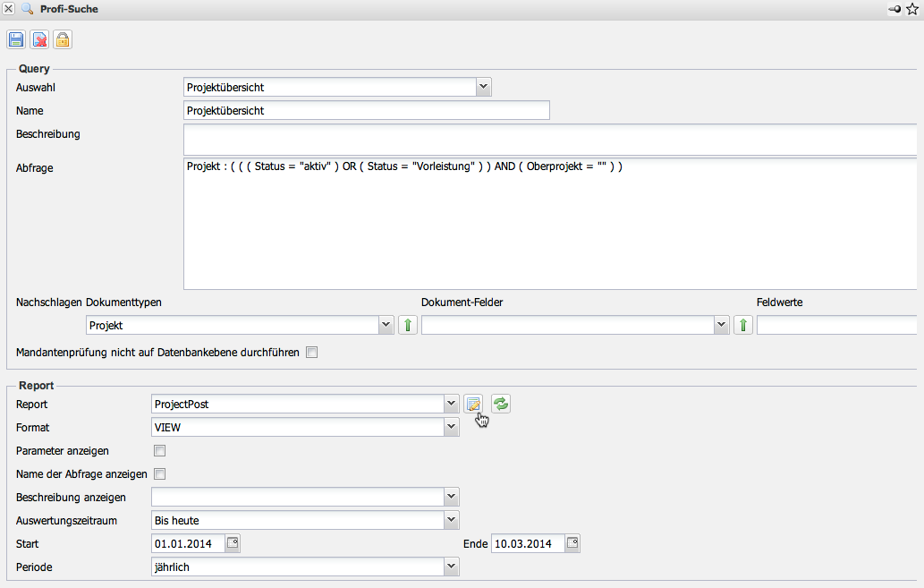Click green arrow next to Dokument-Felder dropdown
The image size is (924, 588).
[x=742, y=326]
